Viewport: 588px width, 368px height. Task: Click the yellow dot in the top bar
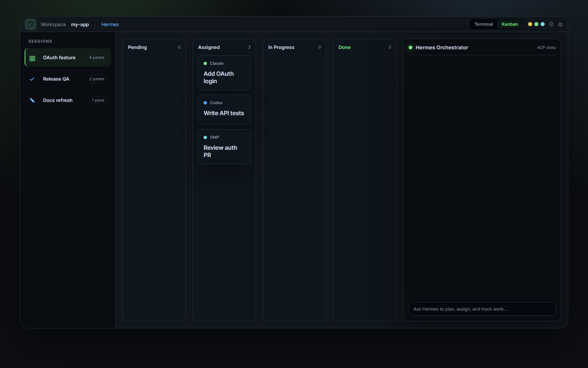(530, 24)
